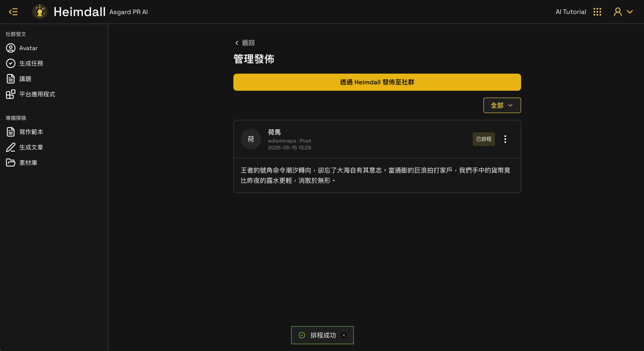644x351 pixels.
Task: Click the Heimdall title text
Action: pos(79,12)
